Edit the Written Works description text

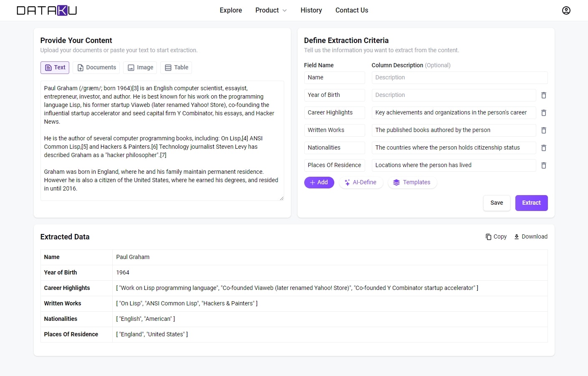[454, 130]
